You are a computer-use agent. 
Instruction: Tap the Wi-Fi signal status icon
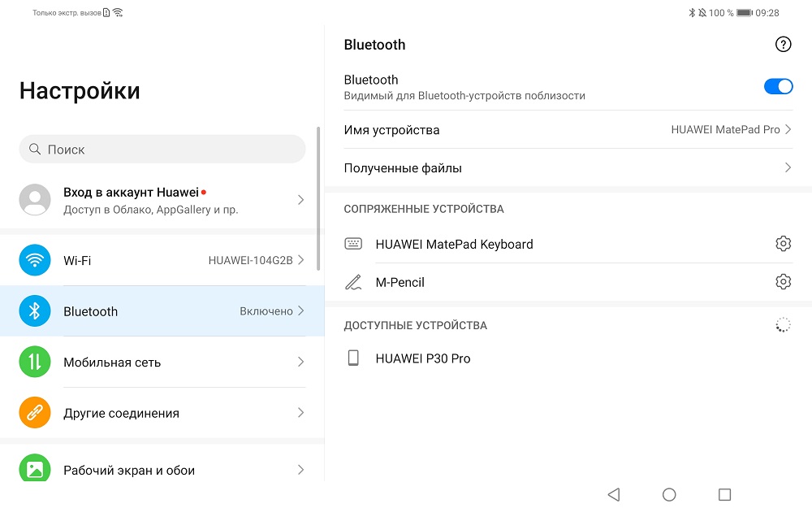tap(118, 12)
